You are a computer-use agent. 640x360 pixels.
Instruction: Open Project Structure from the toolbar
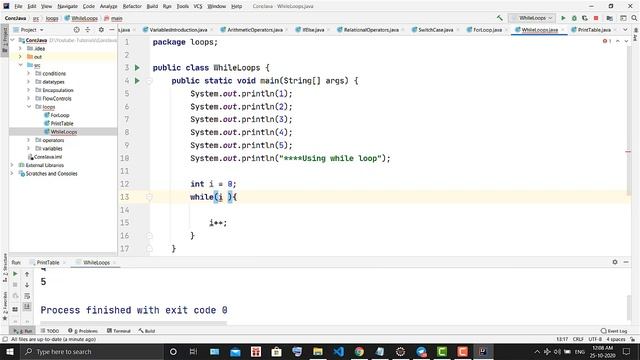pos(609,18)
